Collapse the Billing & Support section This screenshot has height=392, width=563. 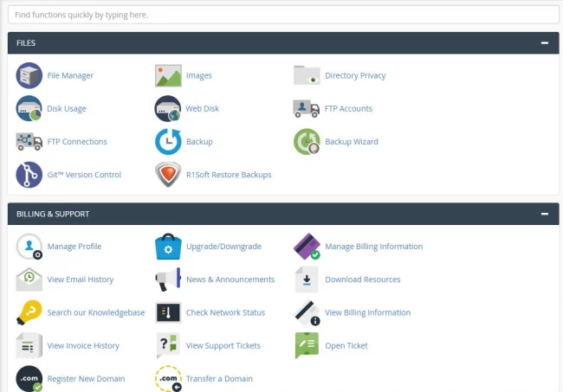coord(545,214)
